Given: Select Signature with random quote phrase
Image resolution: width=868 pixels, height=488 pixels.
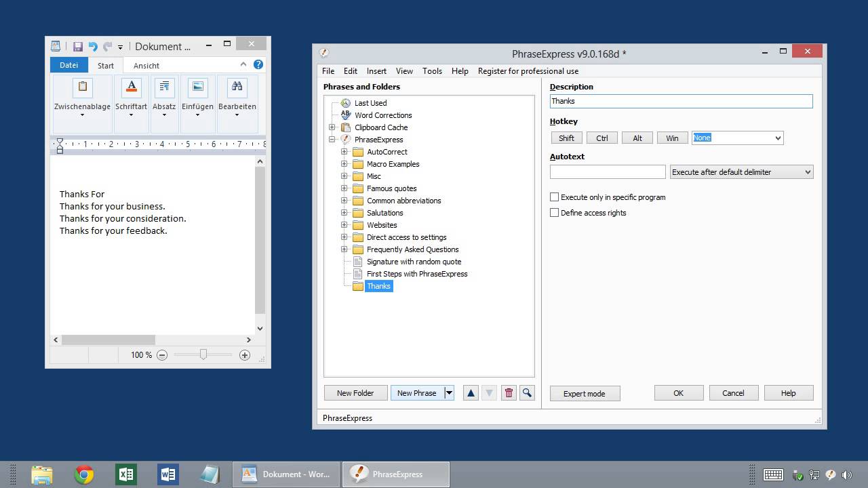Looking at the screenshot, I should 414,262.
